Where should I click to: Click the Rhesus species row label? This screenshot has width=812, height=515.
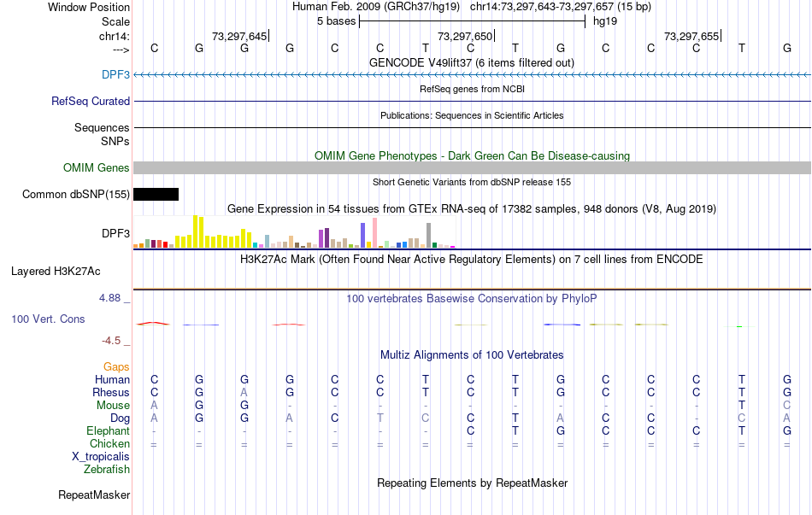click(x=111, y=392)
